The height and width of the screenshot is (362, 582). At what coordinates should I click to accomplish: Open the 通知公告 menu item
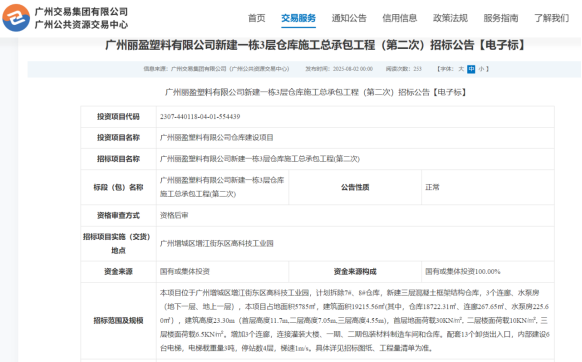(349, 18)
